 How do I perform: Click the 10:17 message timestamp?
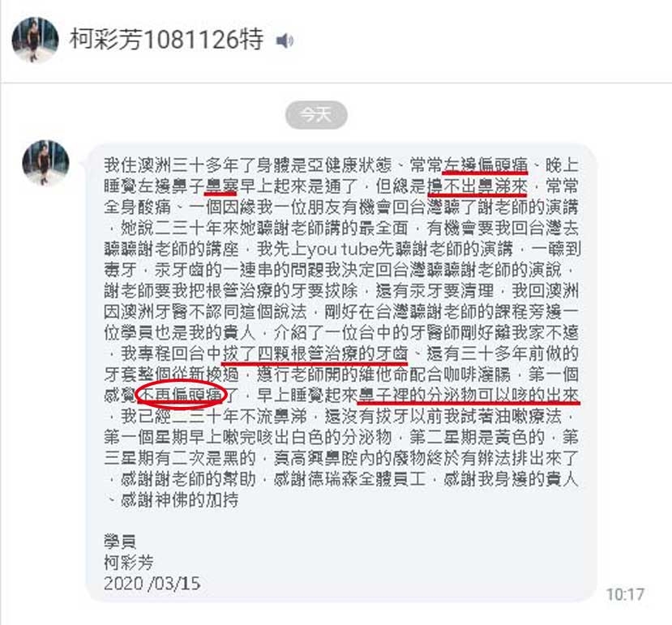625,594
